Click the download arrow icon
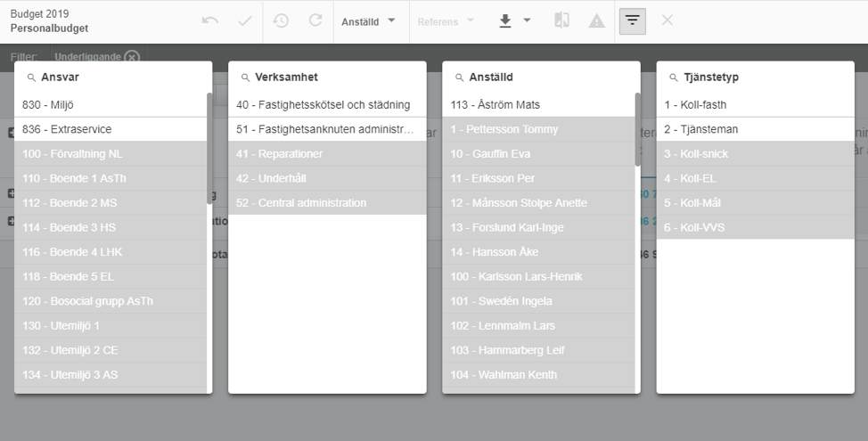This screenshot has width=868, height=441. click(505, 20)
